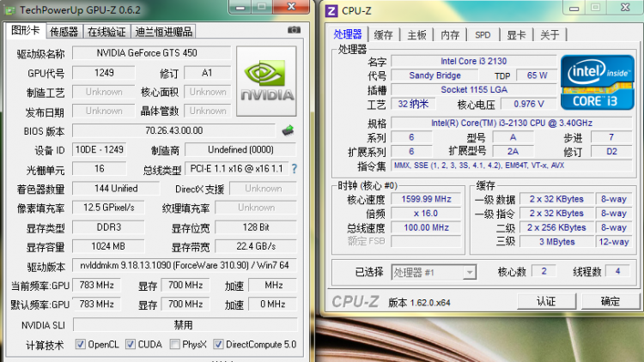Click the Socket 1155 LGA value

coord(473,89)
